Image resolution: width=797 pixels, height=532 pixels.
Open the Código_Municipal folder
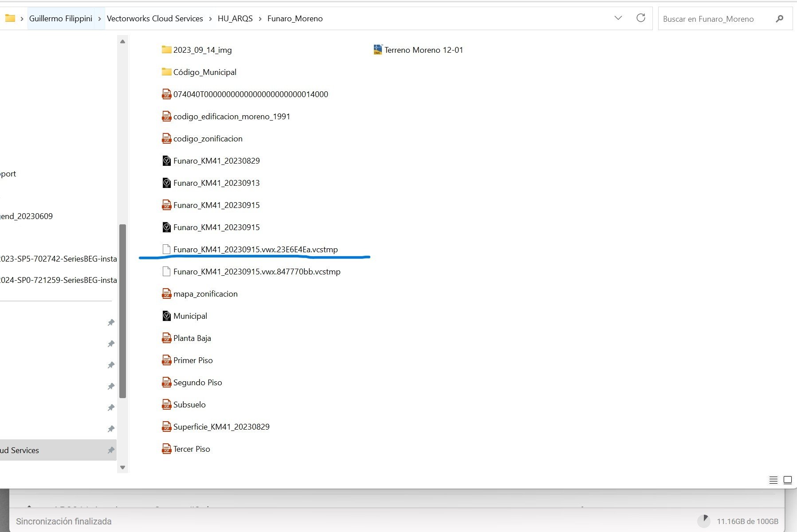(x=204, y=72)
